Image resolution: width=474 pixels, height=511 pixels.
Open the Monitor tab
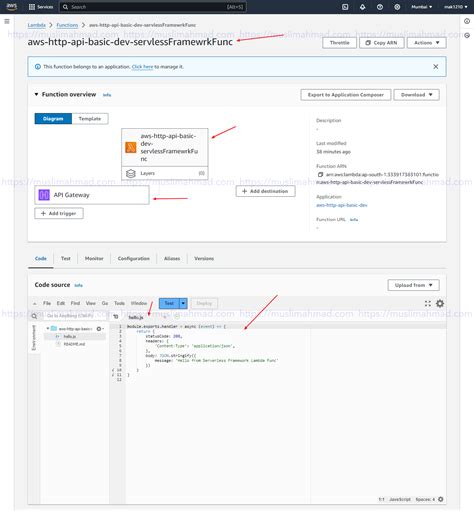point(94,258)
